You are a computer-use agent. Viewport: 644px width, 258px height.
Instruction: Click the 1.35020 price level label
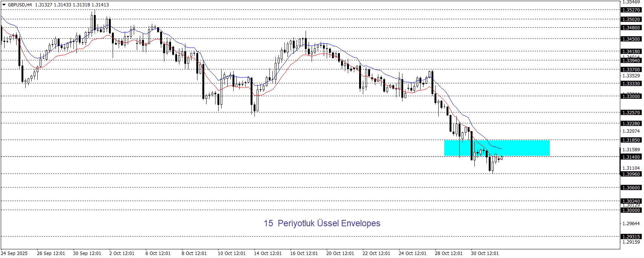tap(631, 19)
